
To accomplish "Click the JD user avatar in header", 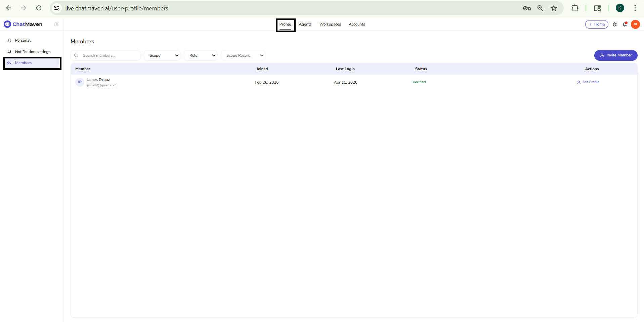I will point(635,24).
